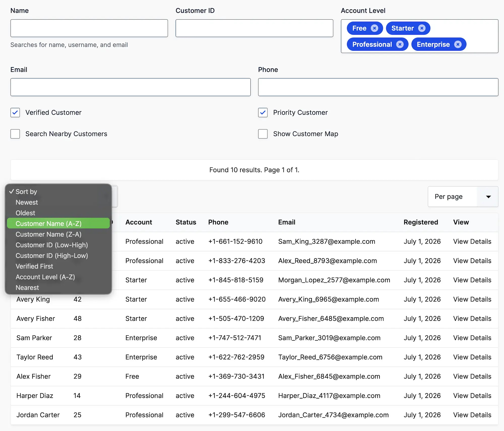Uncheck the Verified Customer checkbox
Viewport: 504px width, 431px height.
[15, 112]
